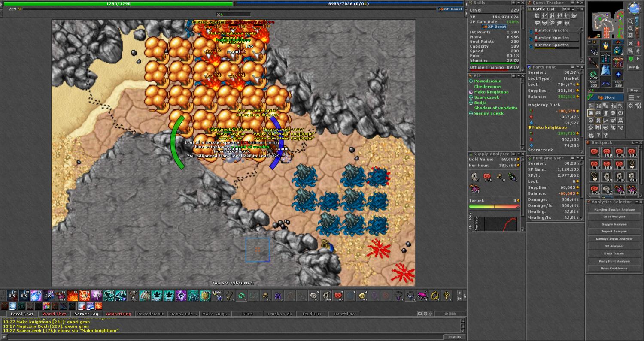Viewport: 644px width, 341px height.
Task: Select VIP entry Mako knightooo
Action: 491,92
